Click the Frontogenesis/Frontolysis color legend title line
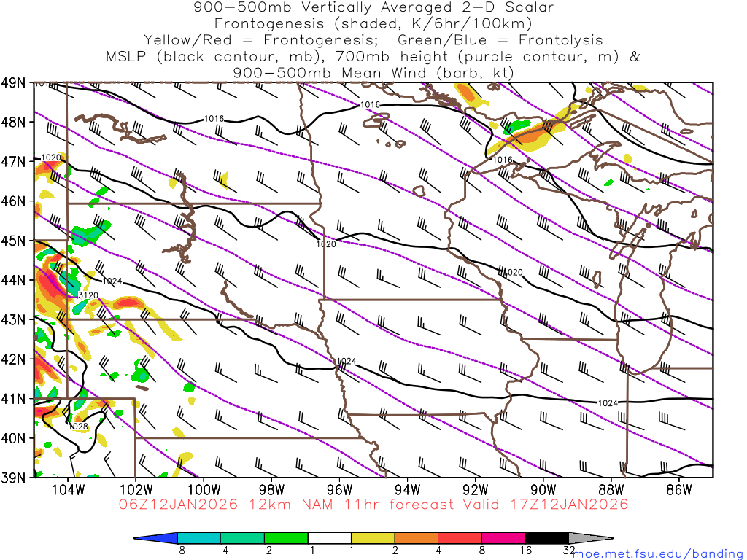 pyautogui.click(x=373, y=40)
